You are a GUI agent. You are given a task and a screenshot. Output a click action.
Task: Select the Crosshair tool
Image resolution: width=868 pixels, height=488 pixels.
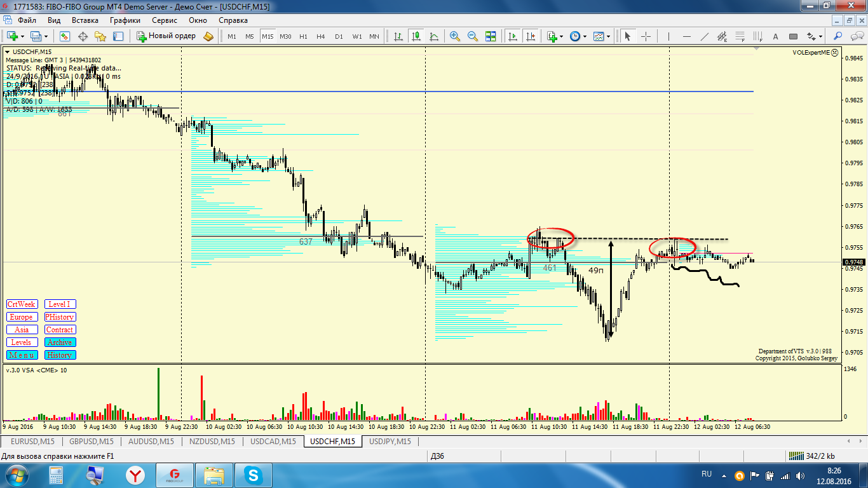click(x=646, y=36)
